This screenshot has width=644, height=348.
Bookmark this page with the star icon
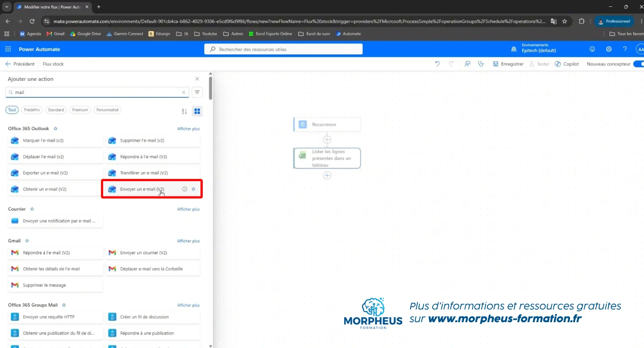coord(565,21)
